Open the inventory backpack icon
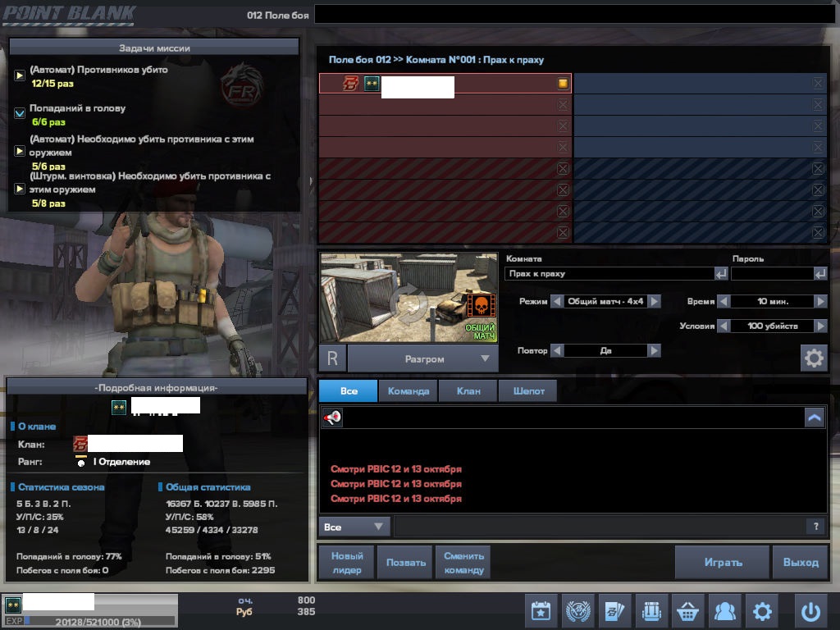This screenshot has height=630, width=840. coord(651,610)
